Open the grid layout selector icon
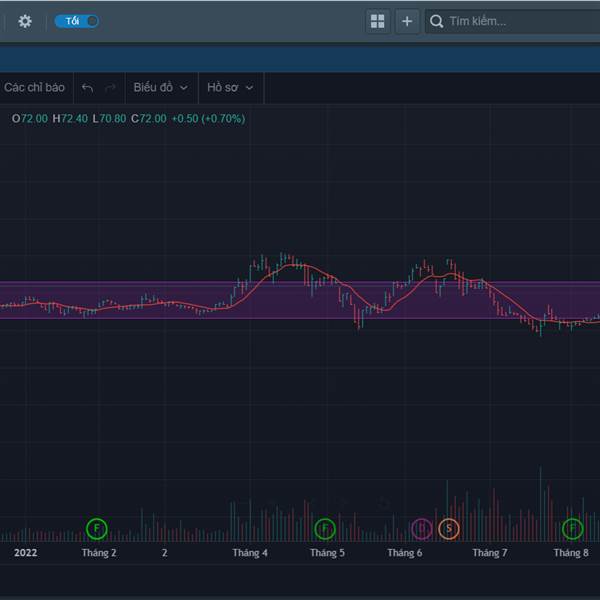Image resolution: width=600 pixels, height=600 pixels. coord(378,21)
